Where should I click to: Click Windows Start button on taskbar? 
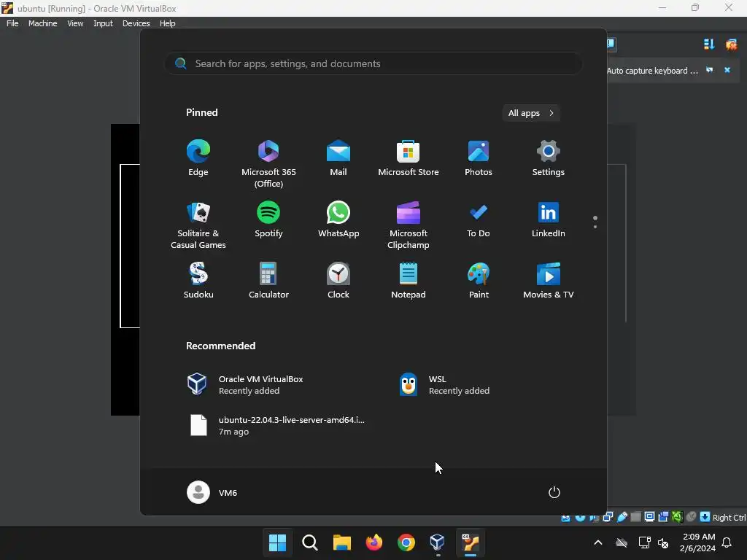point(277,542)
